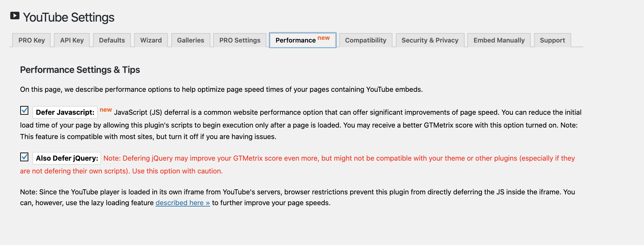Click the Defer Javascript label button

coord(65,112)
